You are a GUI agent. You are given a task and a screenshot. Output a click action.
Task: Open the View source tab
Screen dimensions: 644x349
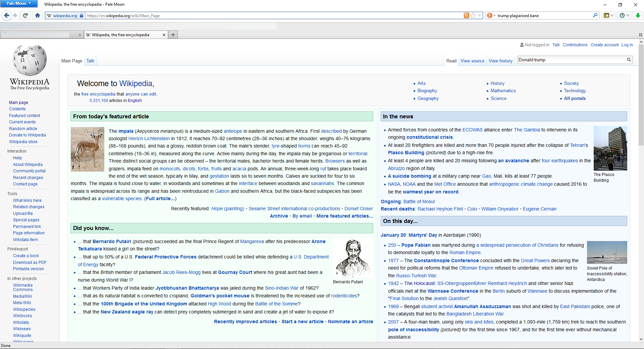(472, 61)
